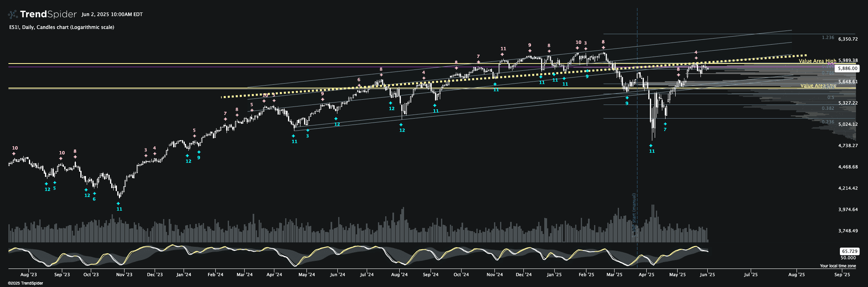This screenshot has width=868, height=287.
Task: Click the Aug '25 date label
Action: pos(797,275)
